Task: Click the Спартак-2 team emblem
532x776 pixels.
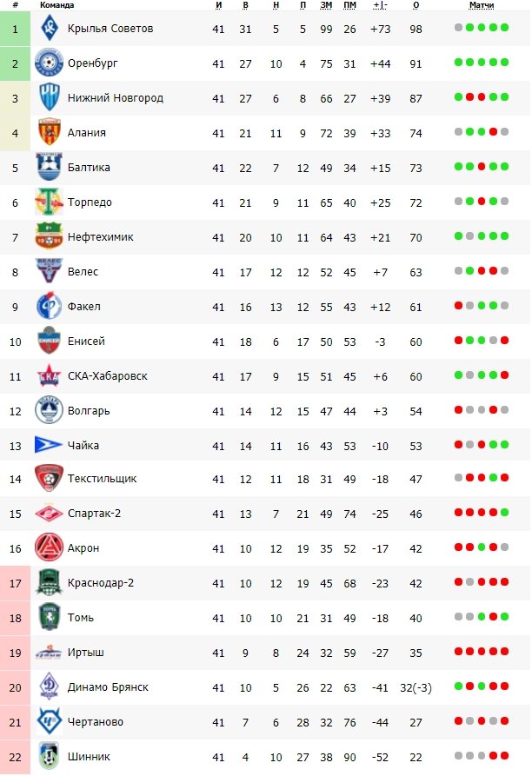Action: point(49,514)
